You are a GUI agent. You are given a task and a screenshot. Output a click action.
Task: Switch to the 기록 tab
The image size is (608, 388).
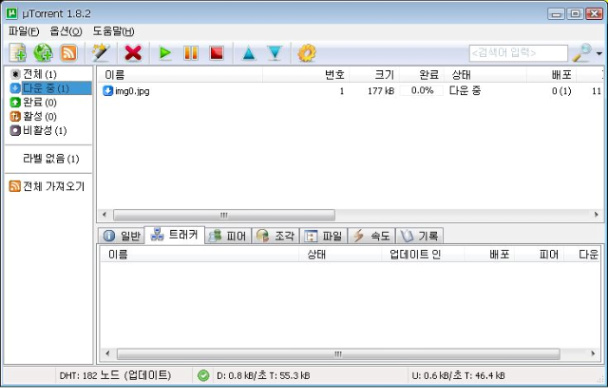[x=420, y=236]
